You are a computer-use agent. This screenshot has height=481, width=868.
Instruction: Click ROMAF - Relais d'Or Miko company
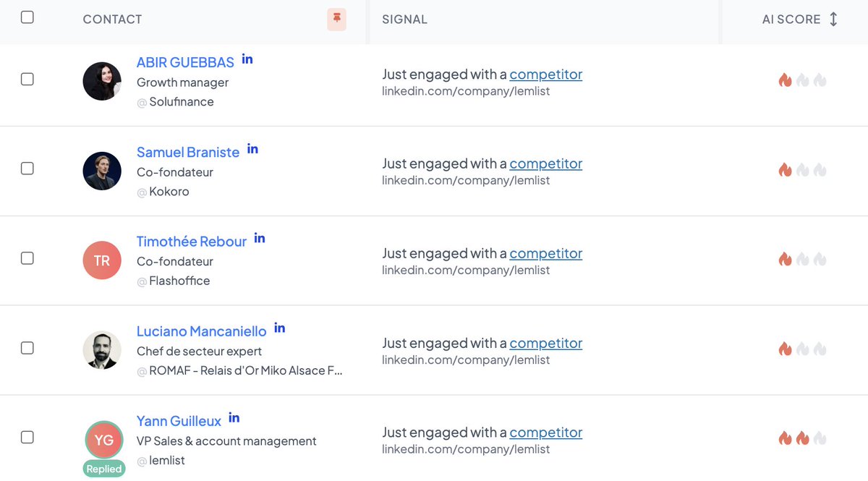point(246,371)
